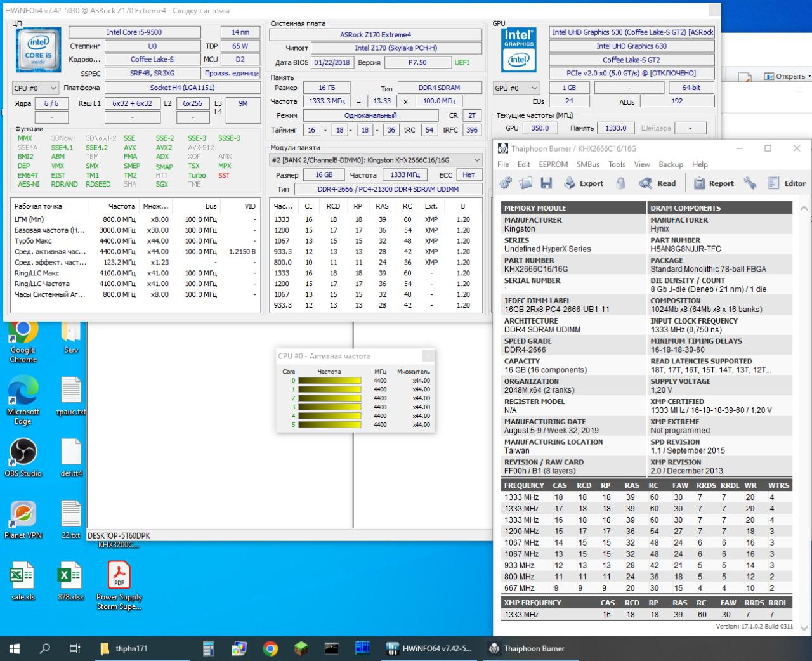Select the def.tt4 desktop file

[x=70, y=457]
